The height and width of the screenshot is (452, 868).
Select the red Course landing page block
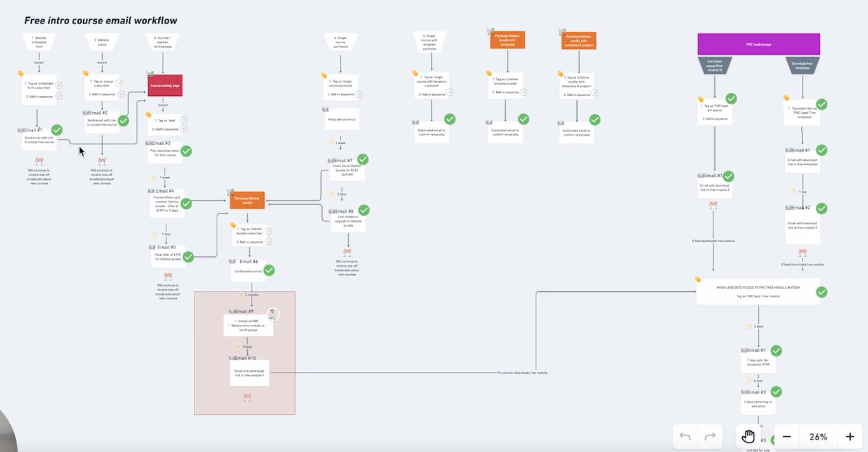[165, 85]
